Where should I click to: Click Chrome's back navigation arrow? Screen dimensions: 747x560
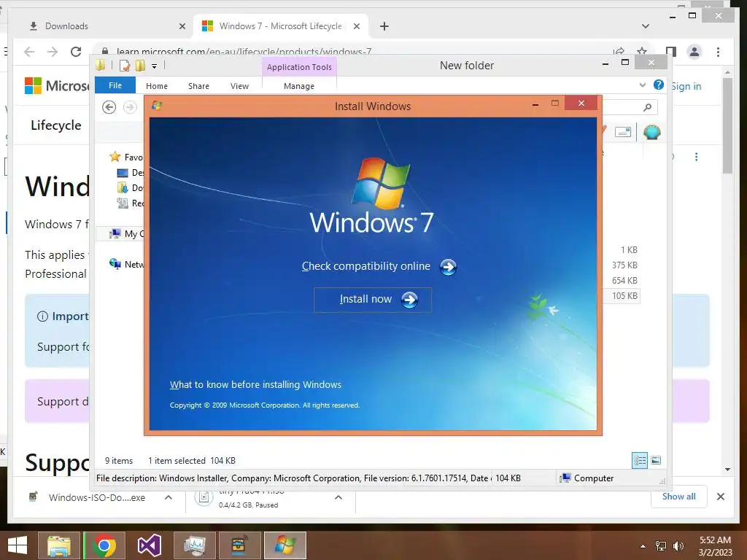[29, 52]
